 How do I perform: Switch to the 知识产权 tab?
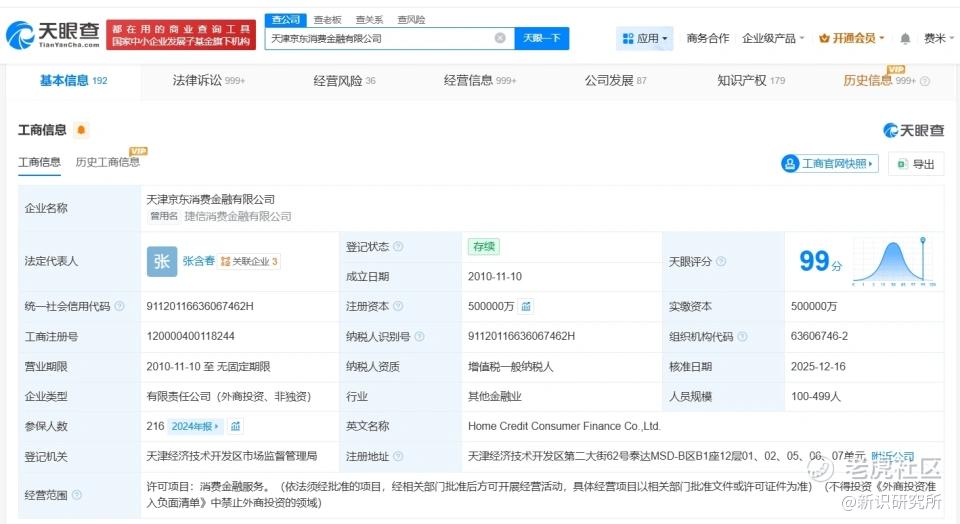750,80
